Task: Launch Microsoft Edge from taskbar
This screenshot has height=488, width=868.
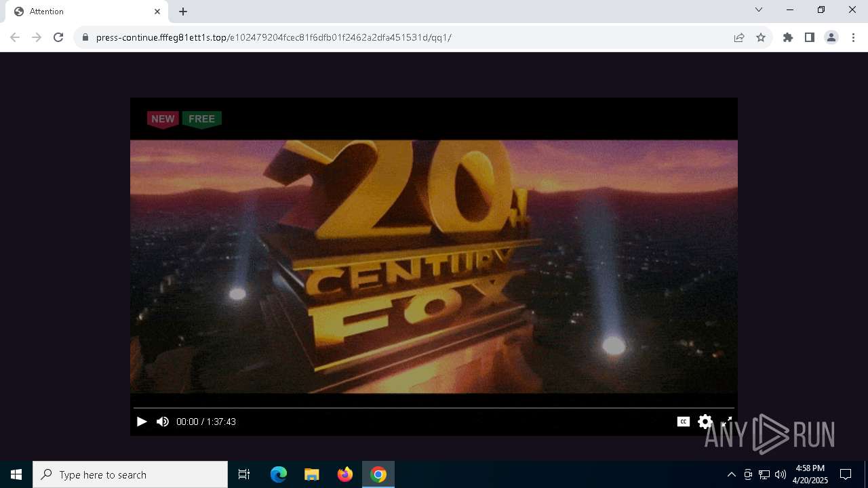Action: pos(279,474)
